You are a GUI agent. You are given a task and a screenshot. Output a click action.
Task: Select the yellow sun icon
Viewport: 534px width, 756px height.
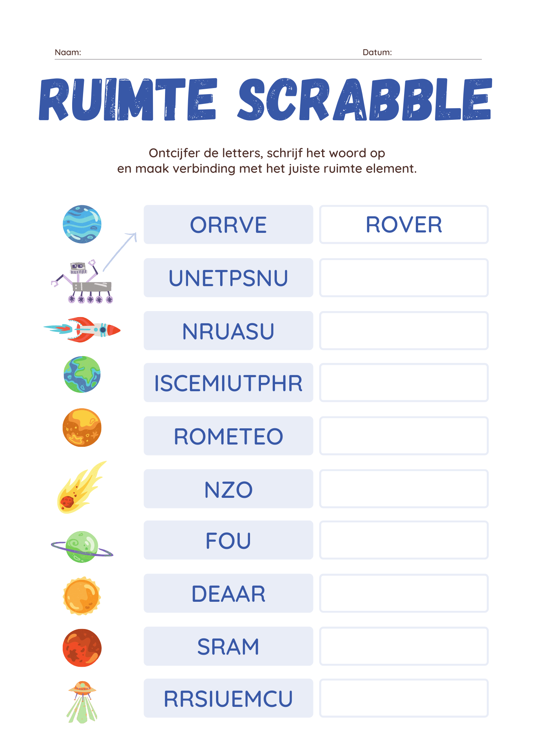pos(82,596)
